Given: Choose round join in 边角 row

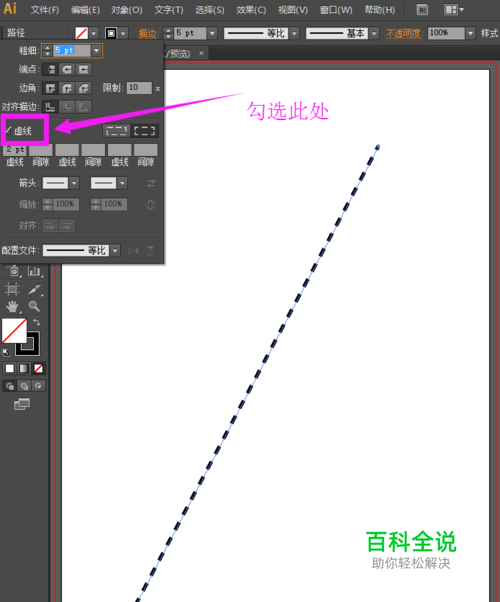Looking at the screenshot, I should pos(67,88).
